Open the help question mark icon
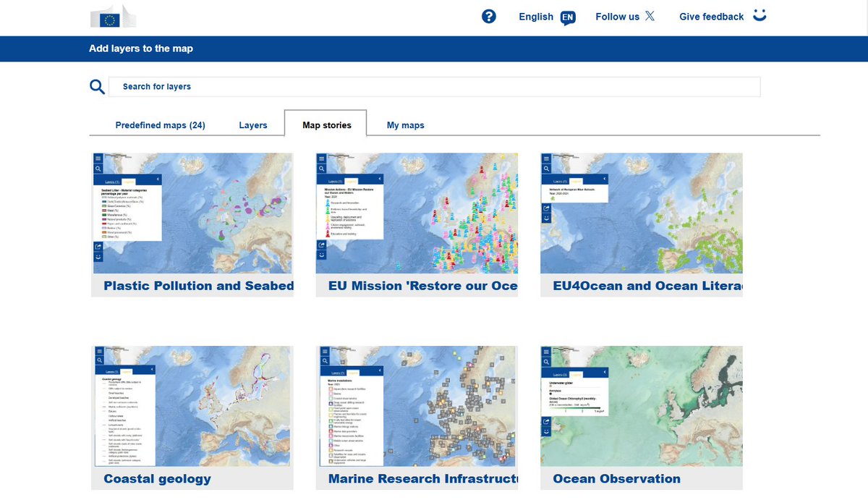Viewport: 868px width, 500px height. point(489,16)
